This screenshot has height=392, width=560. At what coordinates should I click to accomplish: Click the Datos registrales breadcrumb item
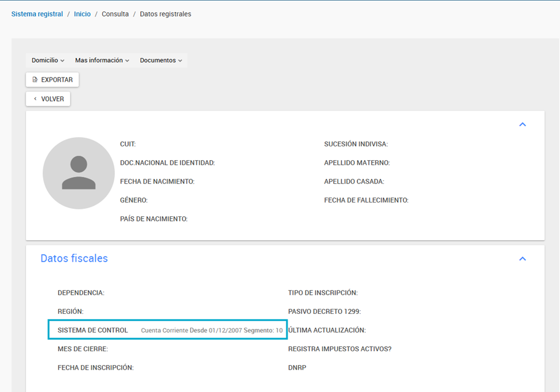pyautogui.click(x=165, y=14)
